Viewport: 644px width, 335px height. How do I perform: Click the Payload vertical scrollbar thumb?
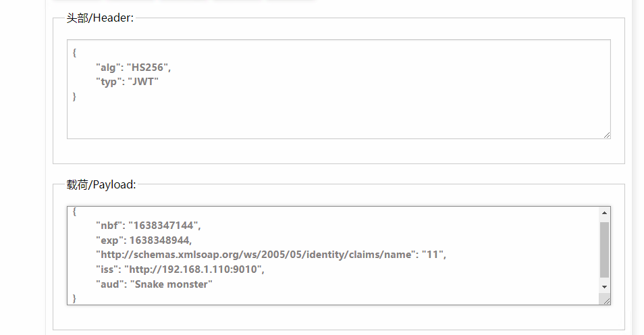(x=604, y=250)
